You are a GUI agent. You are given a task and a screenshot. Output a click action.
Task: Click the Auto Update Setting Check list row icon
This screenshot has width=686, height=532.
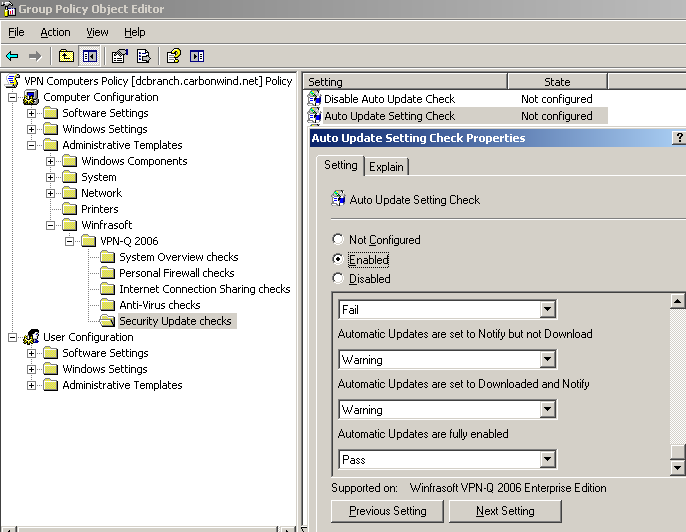click(314, 116)
